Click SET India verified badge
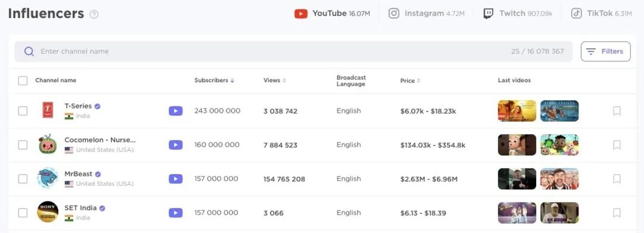 [x=103, y=208]
